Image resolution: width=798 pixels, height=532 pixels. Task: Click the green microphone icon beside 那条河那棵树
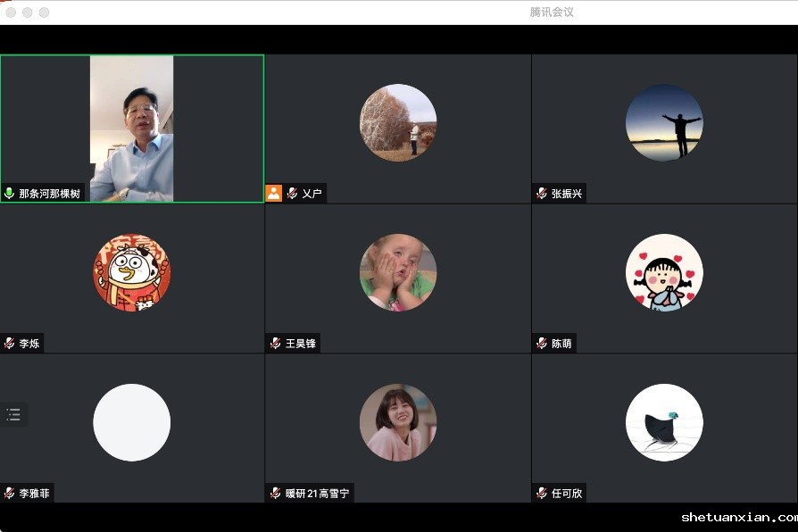[x=10, y=193]
